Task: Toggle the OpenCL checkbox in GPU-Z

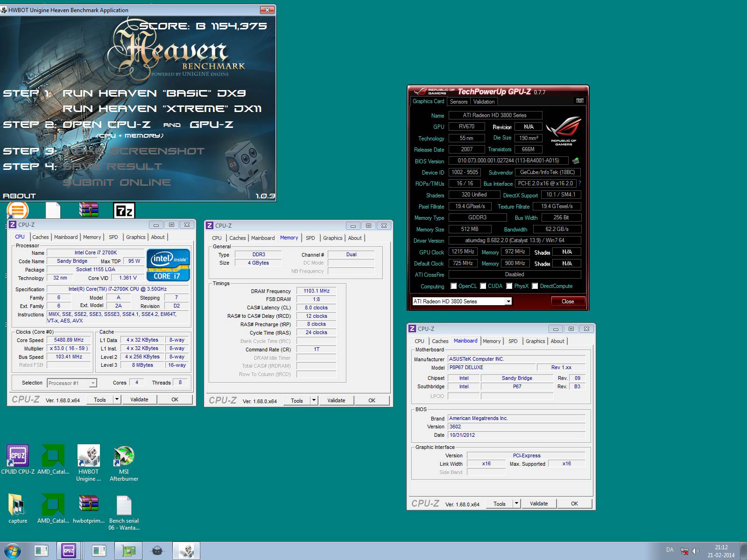Action: click(x=453, y=286)
